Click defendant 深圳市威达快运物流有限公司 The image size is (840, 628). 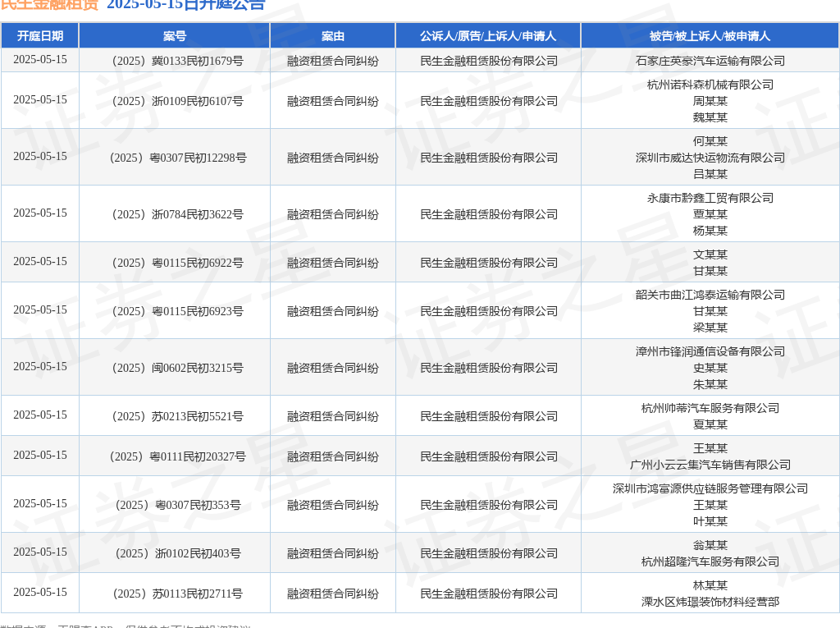(x=710, y=158)
